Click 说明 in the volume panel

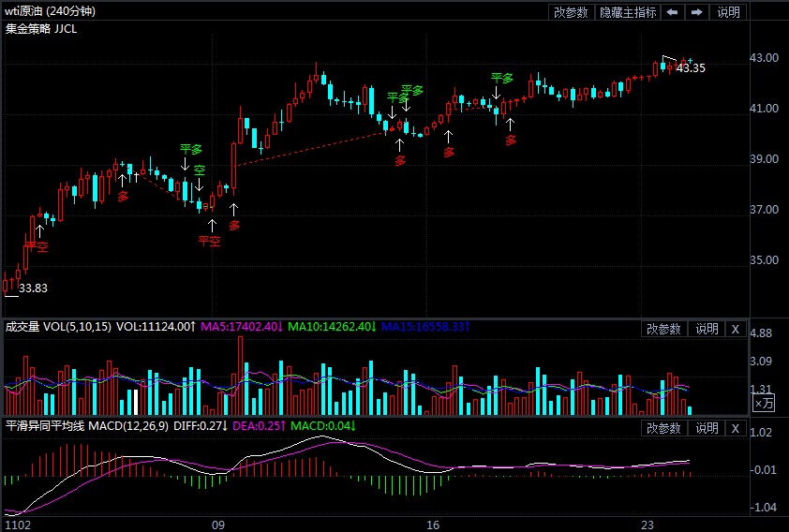click(x=706, y=329)
